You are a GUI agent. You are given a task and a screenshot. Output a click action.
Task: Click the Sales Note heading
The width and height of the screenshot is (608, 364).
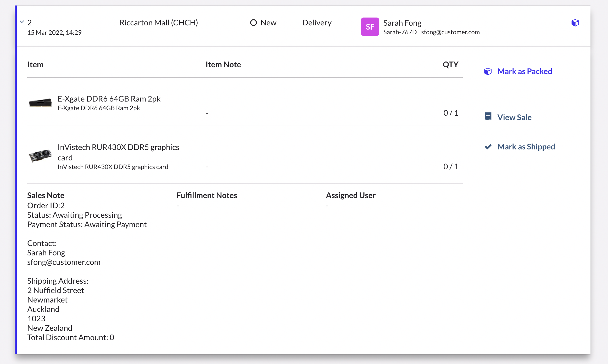[46, 195]
